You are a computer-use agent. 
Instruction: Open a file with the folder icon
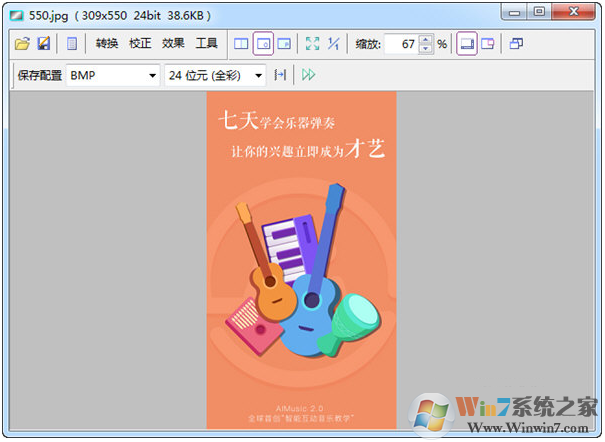(22, 44)
